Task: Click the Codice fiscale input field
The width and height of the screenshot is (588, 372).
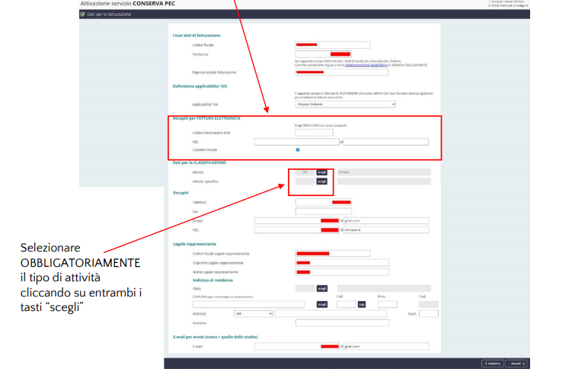Action: 332,45
